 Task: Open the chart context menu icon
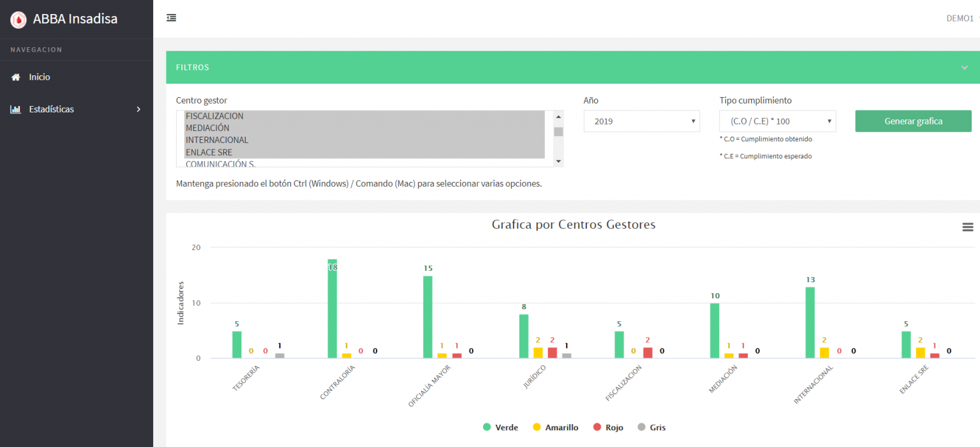[968, 227]
